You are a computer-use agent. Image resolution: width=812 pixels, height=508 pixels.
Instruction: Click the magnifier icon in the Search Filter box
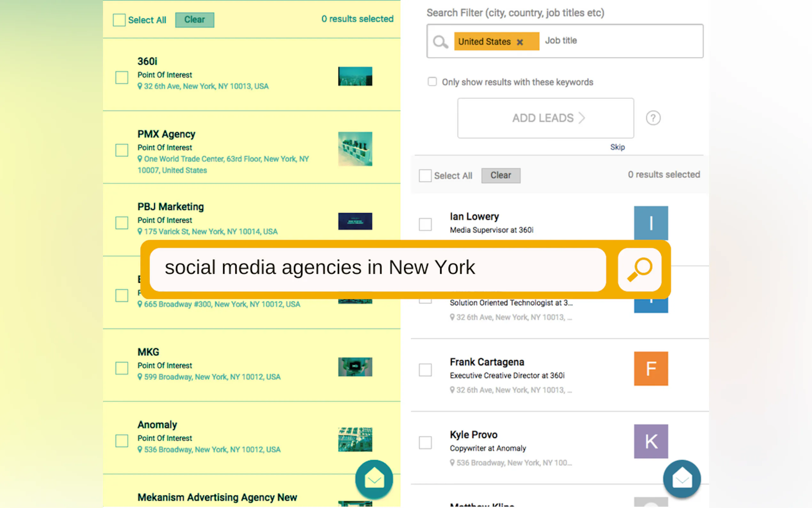tap(440, 42)
